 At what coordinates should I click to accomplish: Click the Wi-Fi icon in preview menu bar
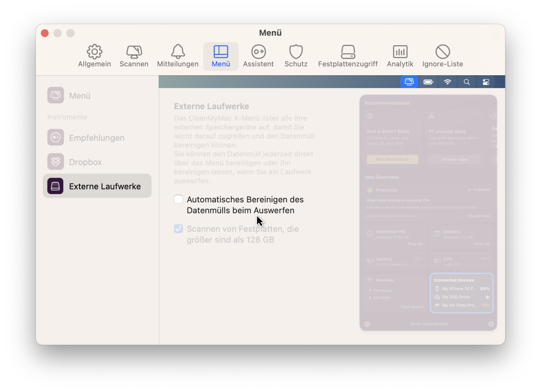coord(447,82)
